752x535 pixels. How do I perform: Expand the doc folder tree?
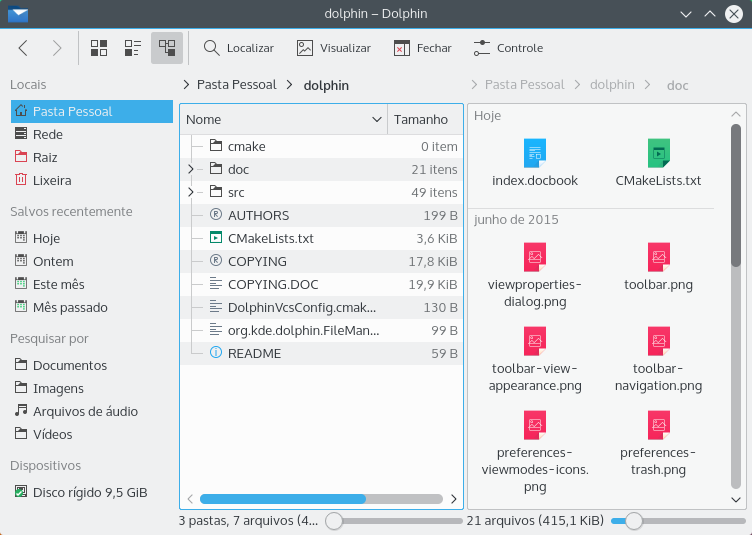pyautogui.click(x=191, y=170)
